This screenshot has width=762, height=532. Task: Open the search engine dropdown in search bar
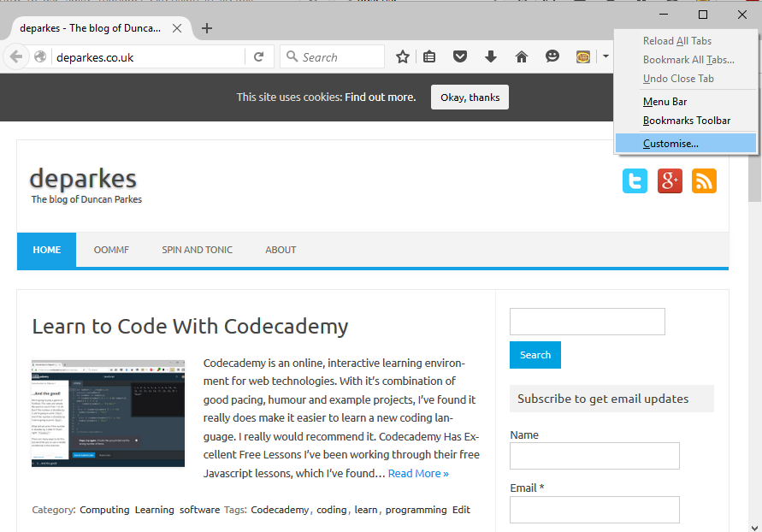(x=294, y=56)
